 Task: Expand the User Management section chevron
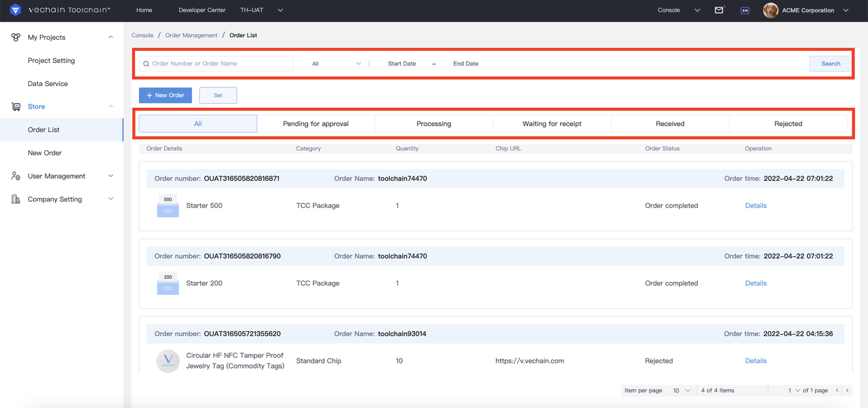pos(111,176)
